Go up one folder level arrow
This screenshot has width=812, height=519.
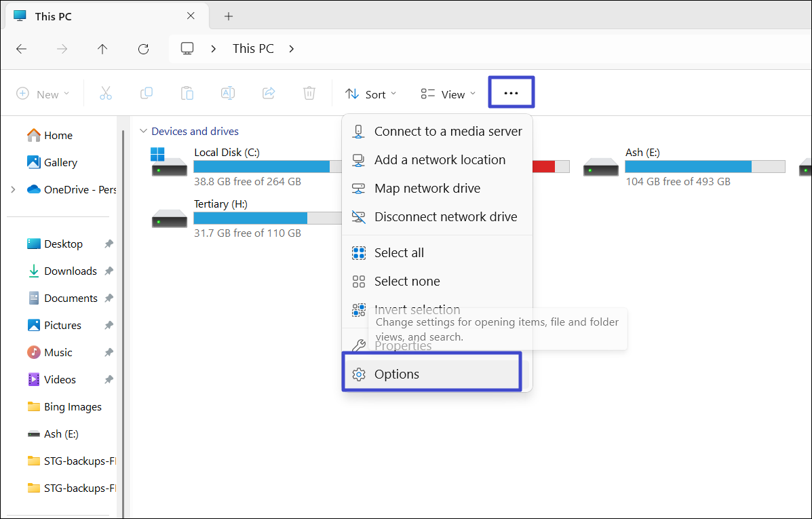[102, 49]
